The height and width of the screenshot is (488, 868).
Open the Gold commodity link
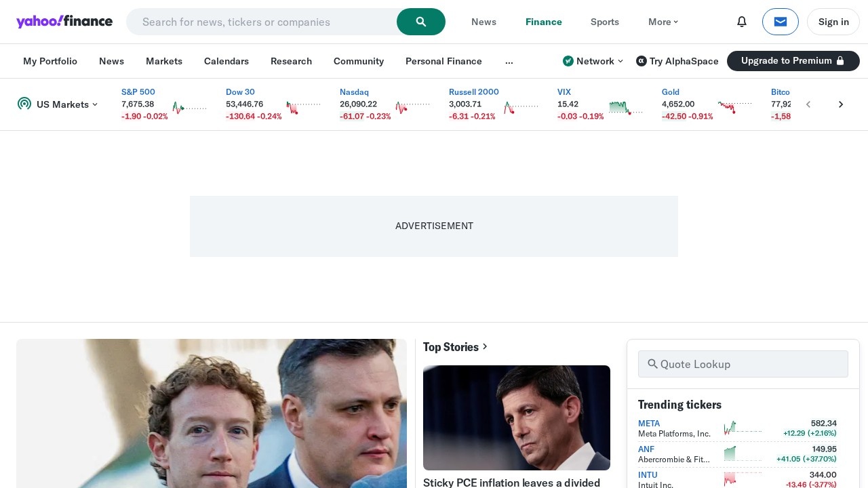671,92
